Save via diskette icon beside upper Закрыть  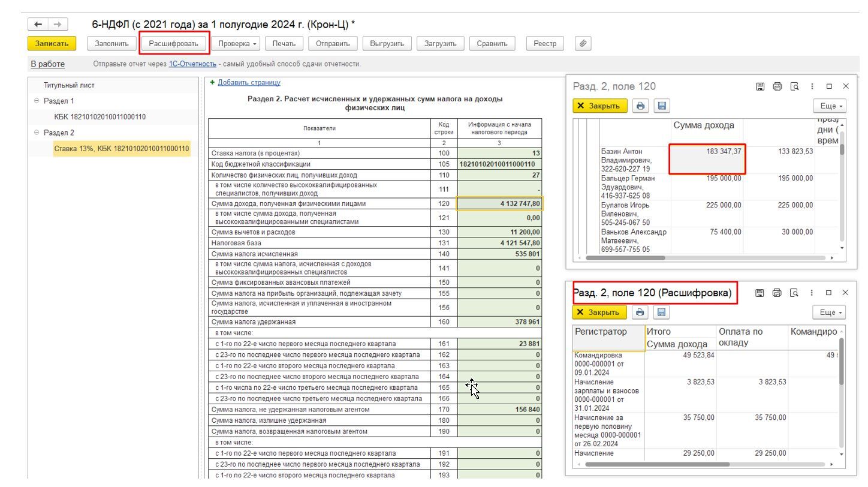click(662, 106)
